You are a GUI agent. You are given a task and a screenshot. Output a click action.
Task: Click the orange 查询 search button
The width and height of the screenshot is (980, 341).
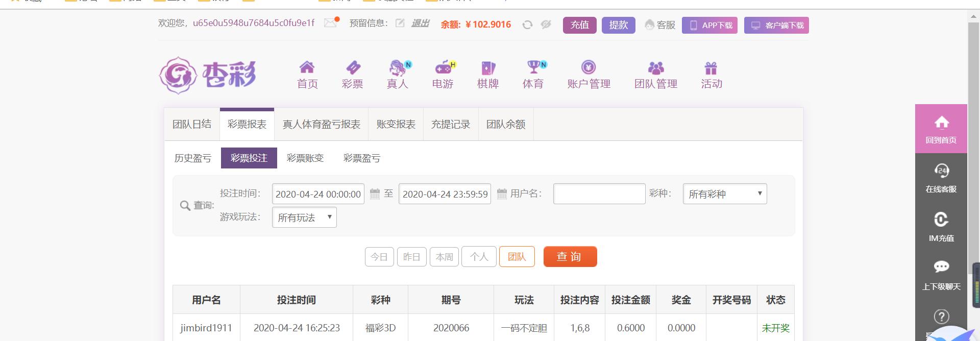570,257
